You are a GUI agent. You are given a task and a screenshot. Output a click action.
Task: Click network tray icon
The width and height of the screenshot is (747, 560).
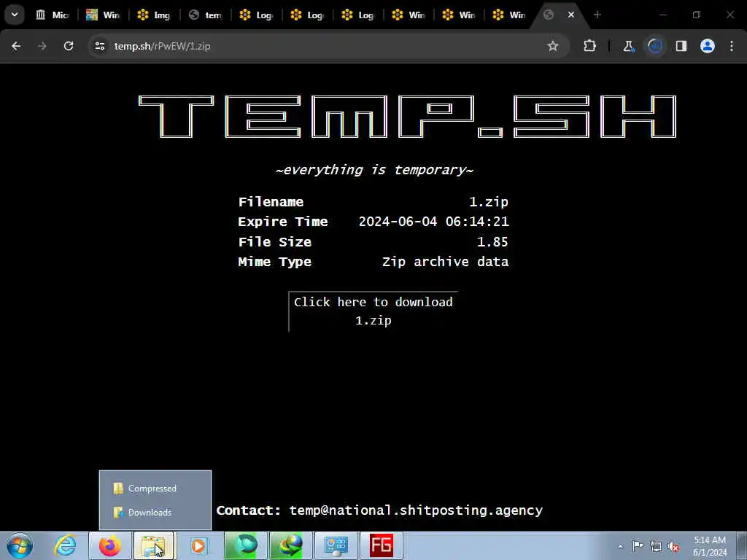(656, 546)
